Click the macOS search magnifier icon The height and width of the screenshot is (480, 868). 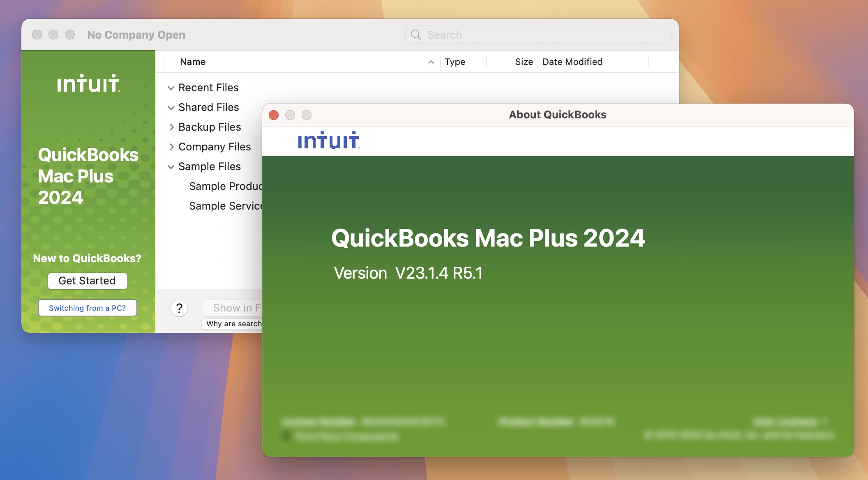coord(416,35)
